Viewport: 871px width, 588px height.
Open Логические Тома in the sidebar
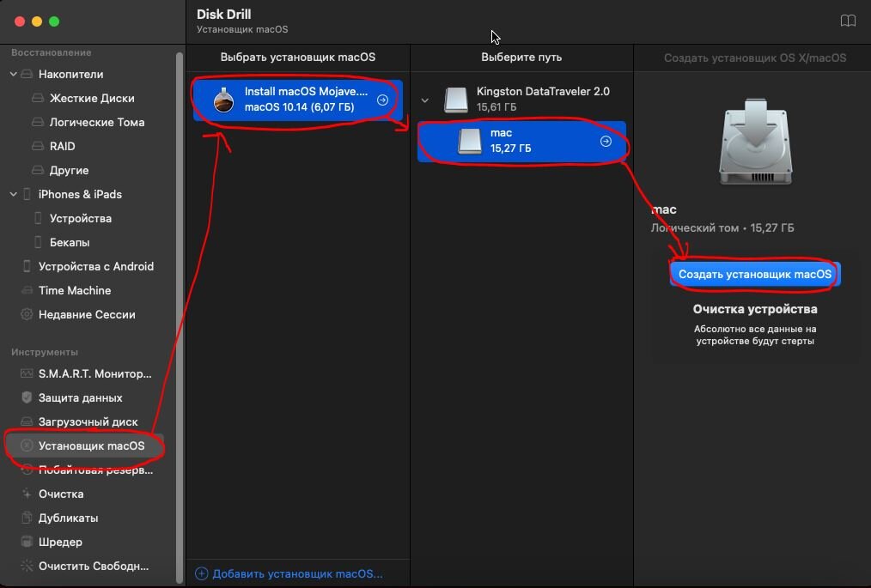(x=97, y=122)
